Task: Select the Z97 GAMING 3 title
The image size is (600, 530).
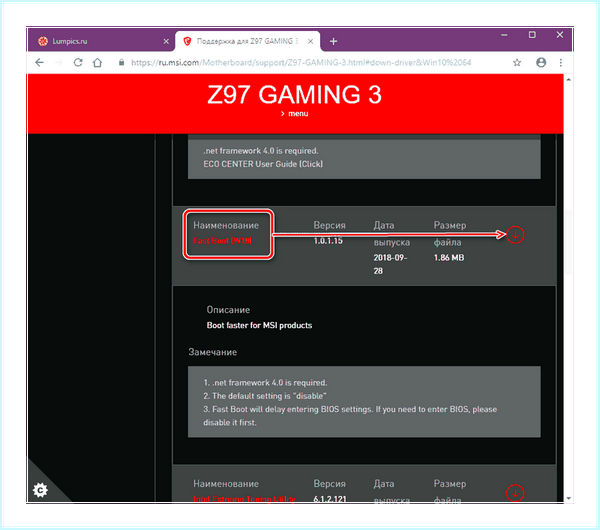Action: [x=294, y=95]
